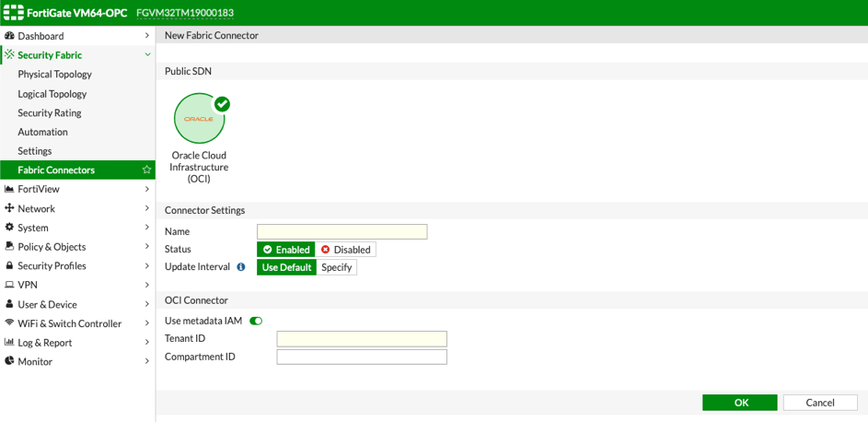Choose Use Default update interval
This screenshot has height=422, width=868.
click(x=287, y=267)
